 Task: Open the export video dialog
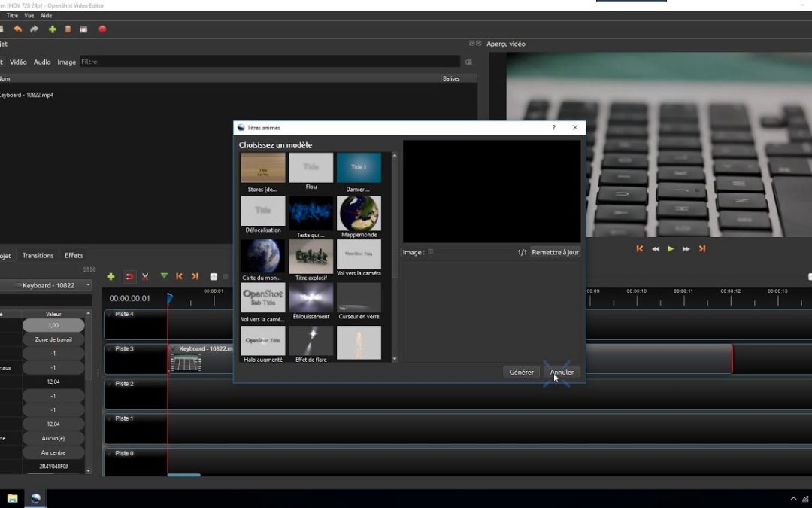coord(103,29)
